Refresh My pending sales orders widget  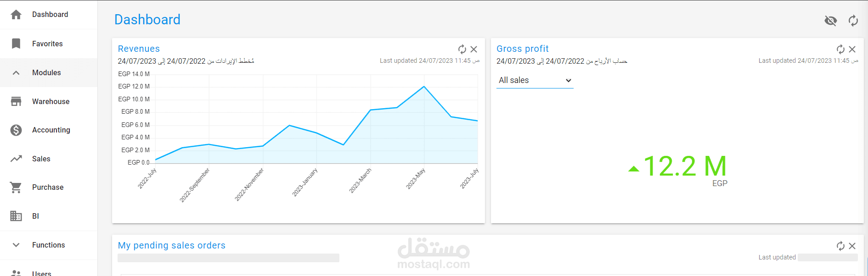pyautogui.click(x=840, y=246)
